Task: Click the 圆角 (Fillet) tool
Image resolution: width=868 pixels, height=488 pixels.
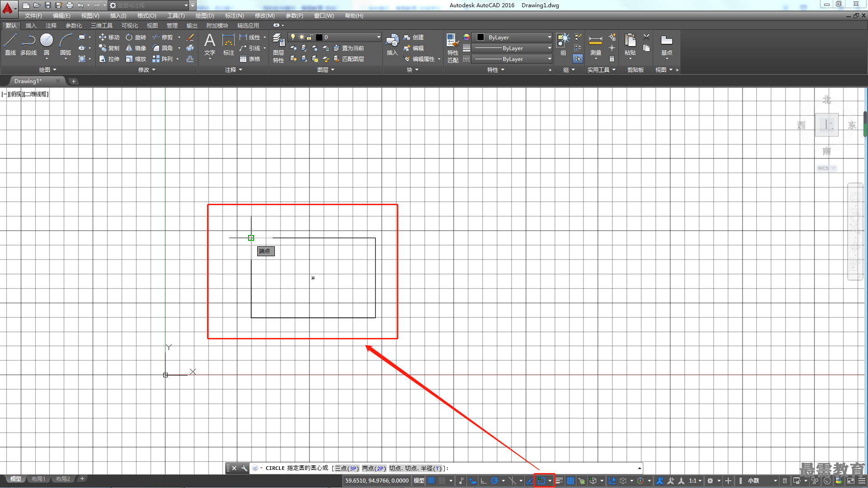Action: tap(163, 48)
